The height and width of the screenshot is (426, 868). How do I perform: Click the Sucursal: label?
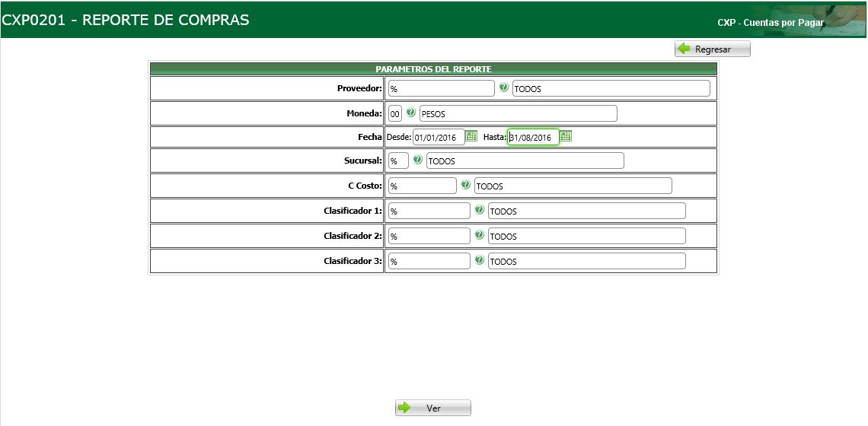(363, 161)
